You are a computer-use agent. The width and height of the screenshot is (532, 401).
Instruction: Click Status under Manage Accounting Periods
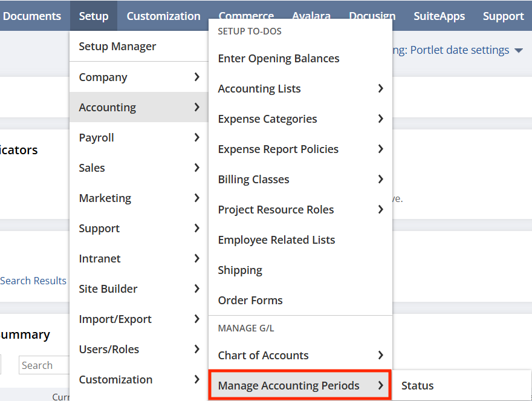(x=418, y=385)
